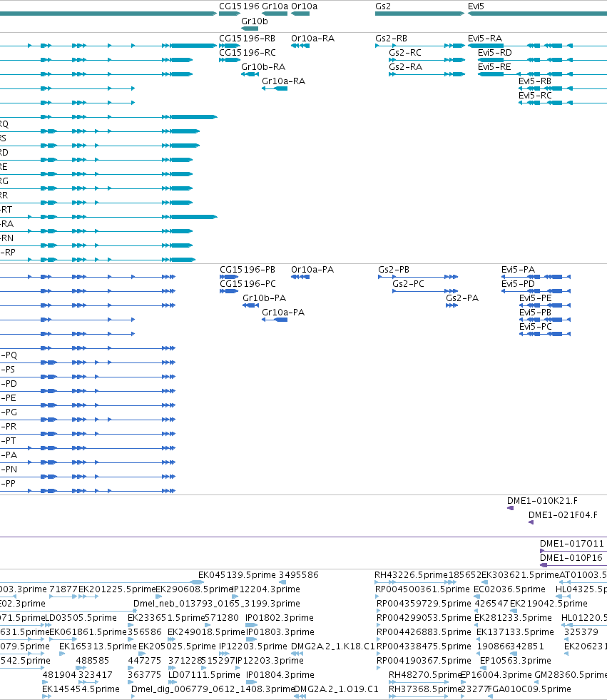
Task: Click EST EP10563.3prime
Action: (516, 661)
